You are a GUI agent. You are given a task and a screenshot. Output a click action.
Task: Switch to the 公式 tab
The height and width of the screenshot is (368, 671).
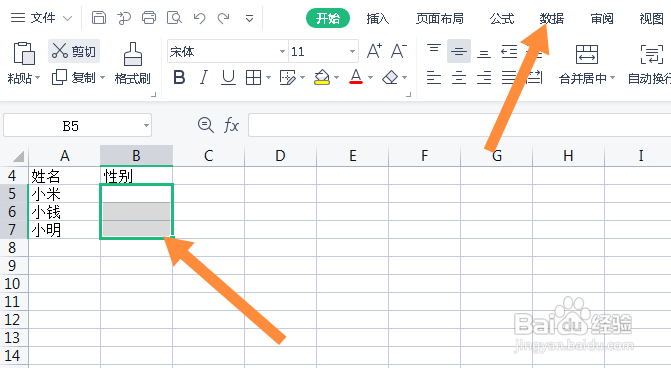click(x=502, y=18)
